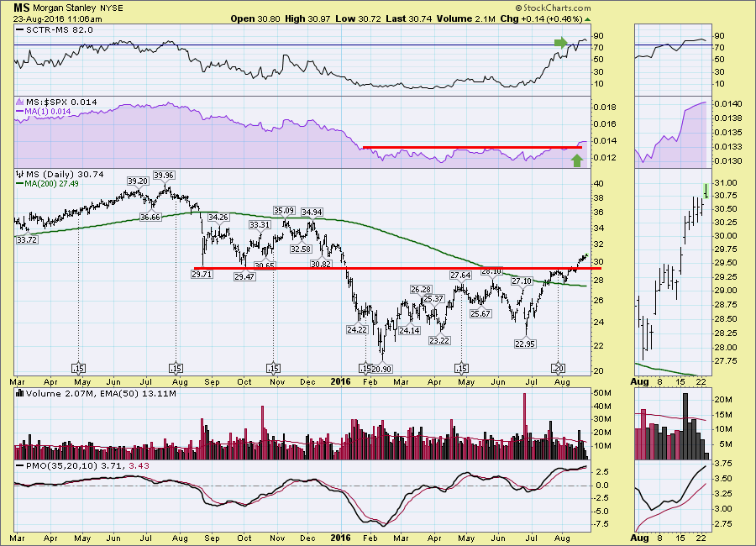Viewport: 756px width, 546px height.
Task: Click the price-bar icon before MS (Daily)
Action: [x=20, y=174]
